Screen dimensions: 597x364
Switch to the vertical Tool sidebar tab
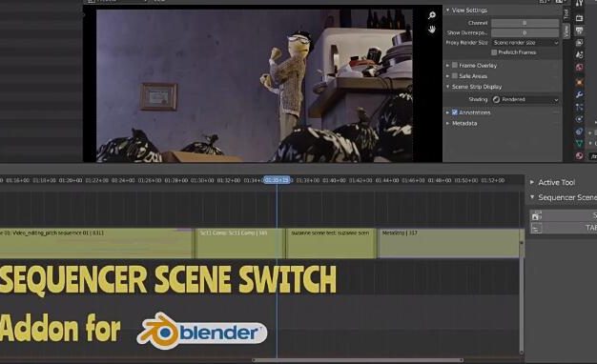pyautogui.click(x=566, y=14)
